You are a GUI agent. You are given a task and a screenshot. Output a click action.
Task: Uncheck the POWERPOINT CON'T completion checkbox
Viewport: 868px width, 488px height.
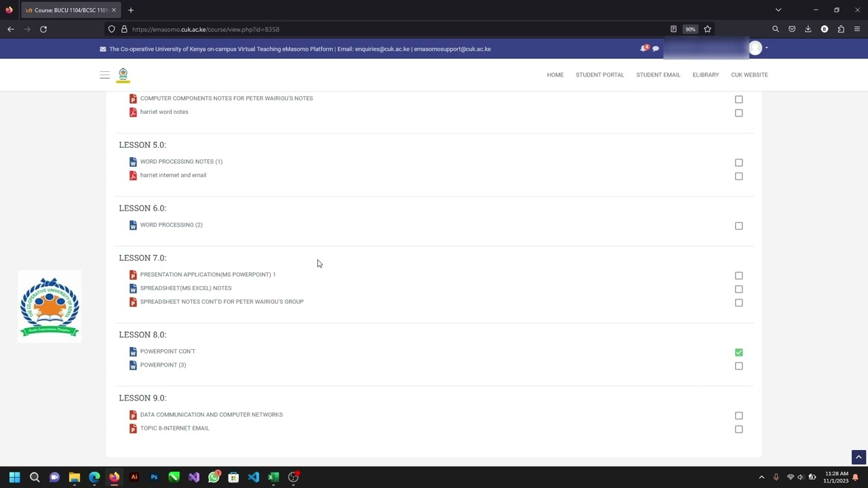[x=739, y=352]
